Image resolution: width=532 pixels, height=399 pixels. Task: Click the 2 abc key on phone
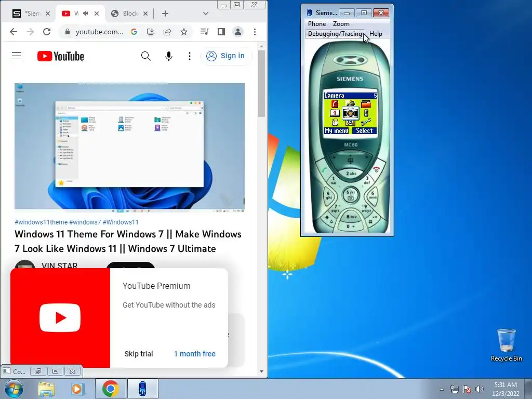click(351, 174)
